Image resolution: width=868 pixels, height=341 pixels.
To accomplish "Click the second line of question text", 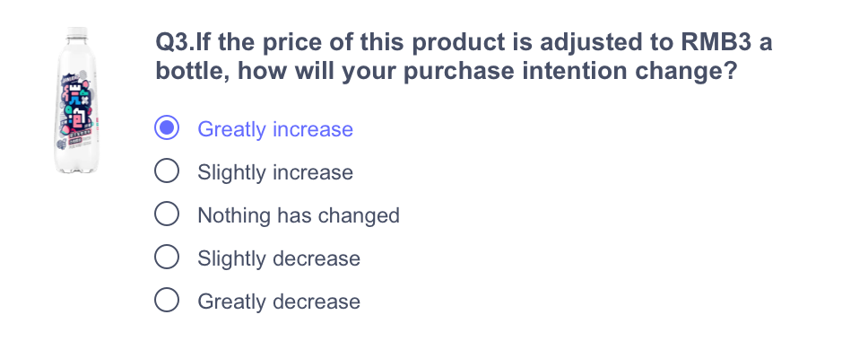I will point(447,72).
